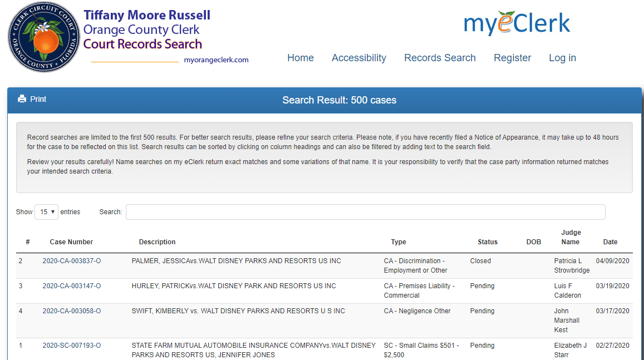644x360 pixels.
Task: Click the Orange County Clerk seal logo
Action: [44, 37]
